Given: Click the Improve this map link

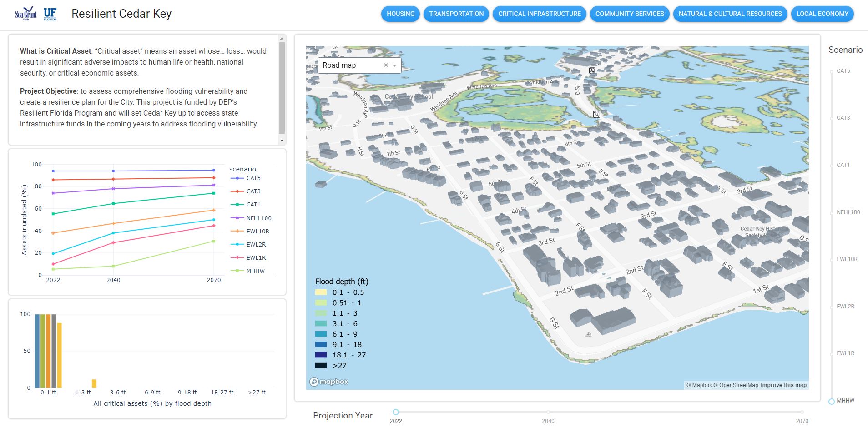Looking at the screenshot, I should 783,385.
